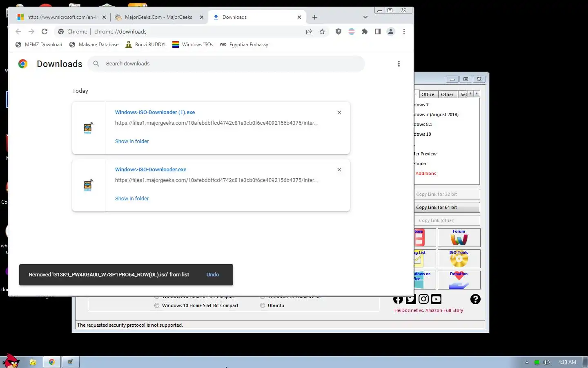
Task: Go back with the browser back arrow
Action: click(18, 31)
